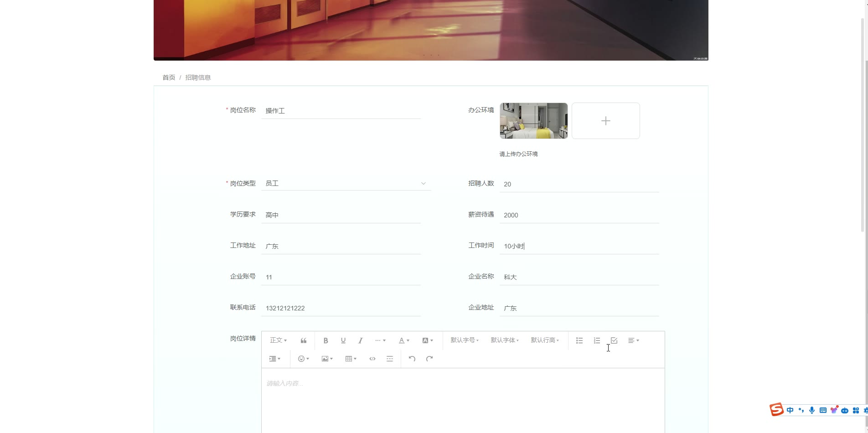Open the Sogou soft keyboard
Viewport: 868px width, 433px height.
823,410
